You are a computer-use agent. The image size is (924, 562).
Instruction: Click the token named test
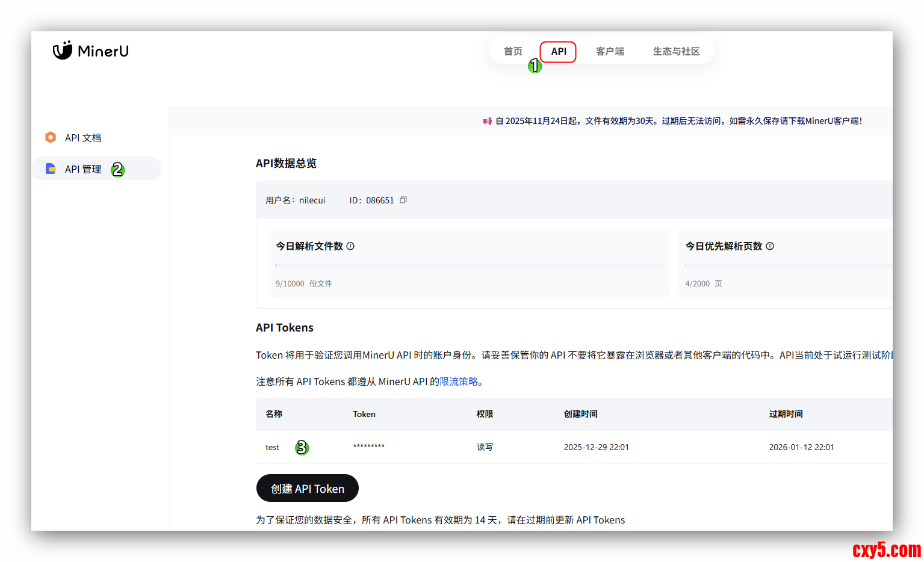click(272, 447)
